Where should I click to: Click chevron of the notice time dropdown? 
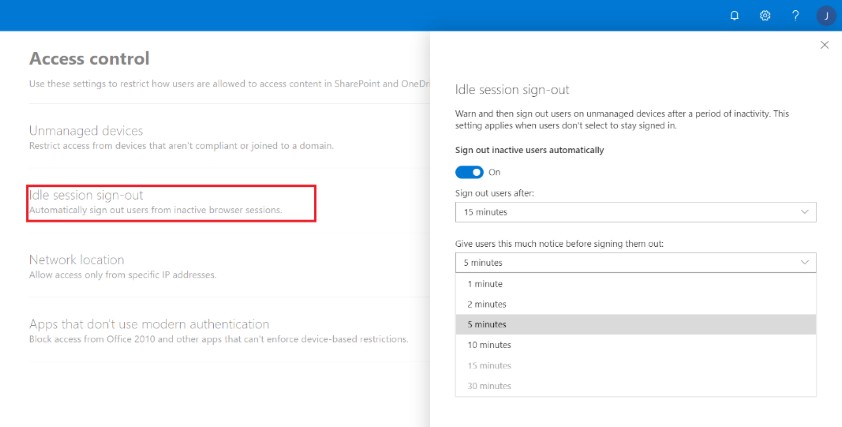pyautogui.click(x=804, y=262)
